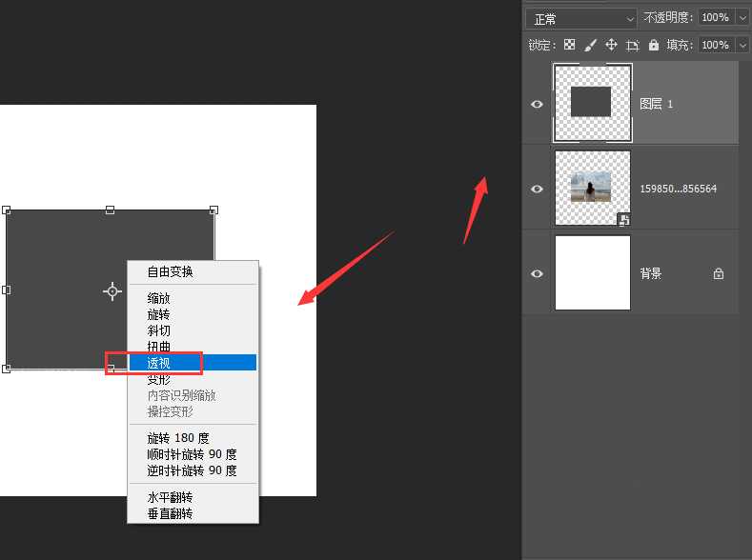Viewport: 752px width, 560px height.
Task: Select 水平翻转 in the context menu
Action: [170, 498]
